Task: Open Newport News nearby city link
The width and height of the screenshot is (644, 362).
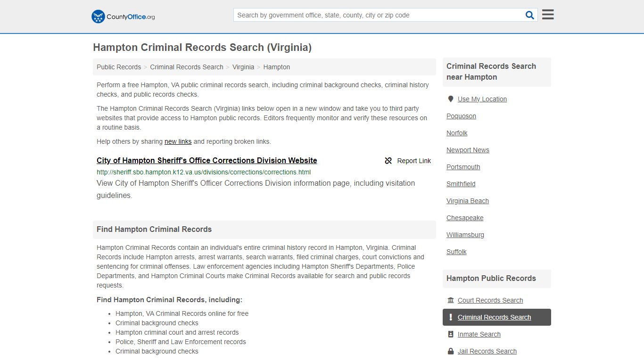Action: [x=468, y=150]
